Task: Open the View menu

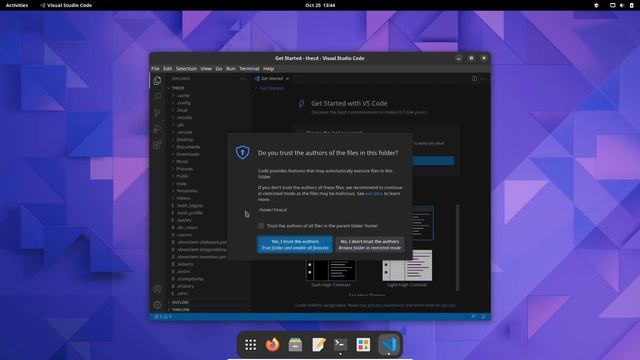Action: coord(206,69)
